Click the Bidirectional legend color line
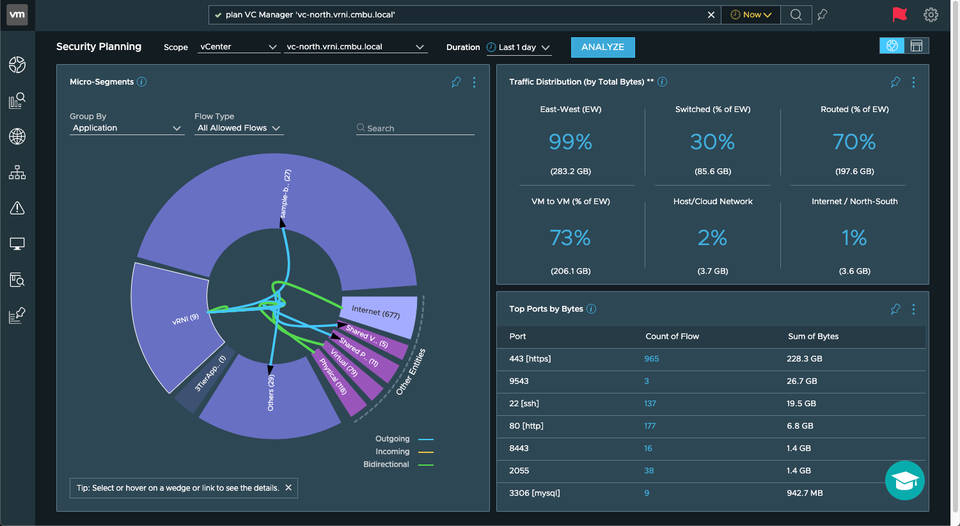Viewport: 960px width, 526px height. pyautogui.click(x=425, y=465)
